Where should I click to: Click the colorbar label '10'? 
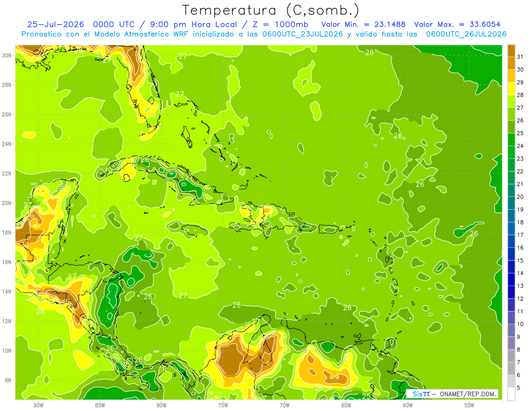[520, 324]
